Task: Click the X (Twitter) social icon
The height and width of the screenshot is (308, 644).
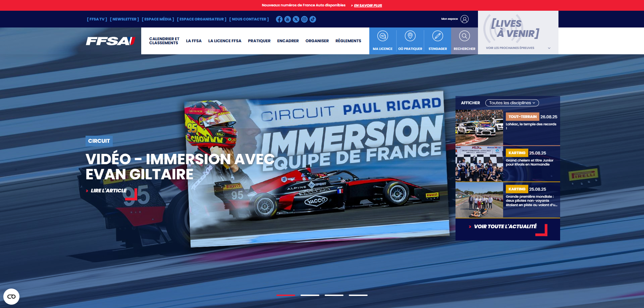Action: tap(296, 19)
